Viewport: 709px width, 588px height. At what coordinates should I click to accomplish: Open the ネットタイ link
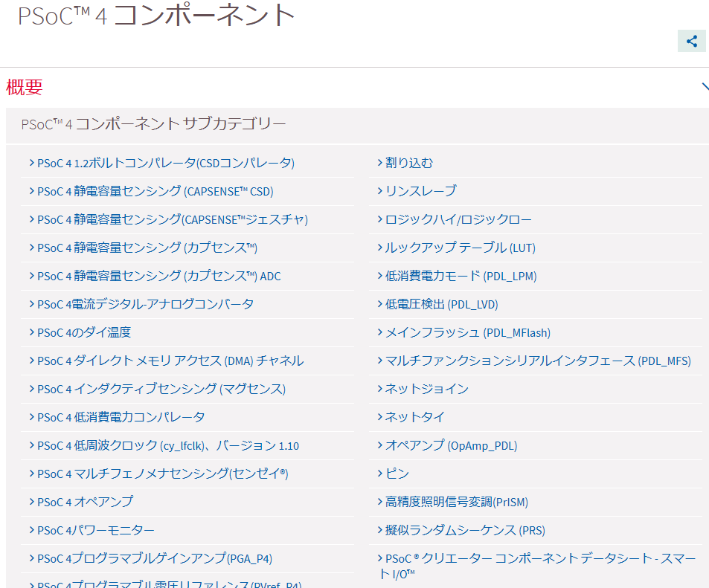[x=414, y=417]
